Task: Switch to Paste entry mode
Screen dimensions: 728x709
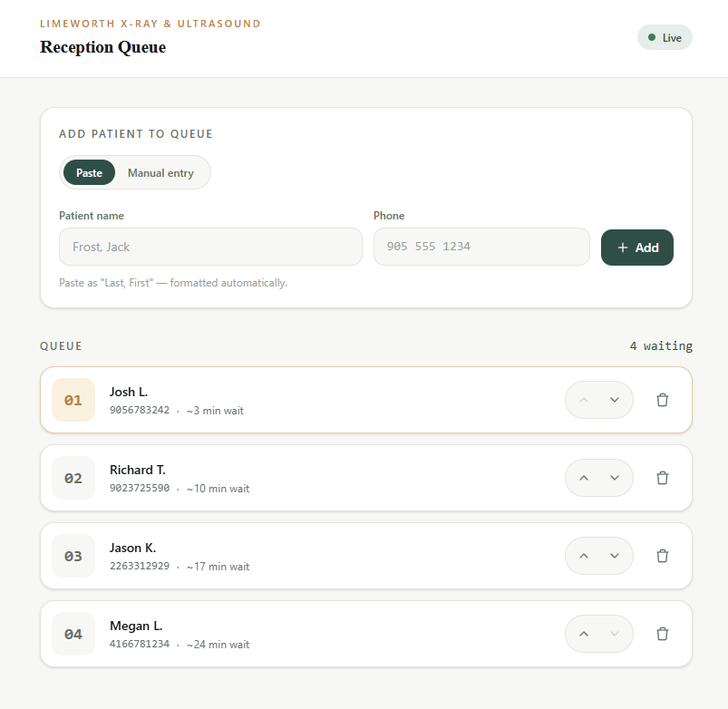Action: 89,173
